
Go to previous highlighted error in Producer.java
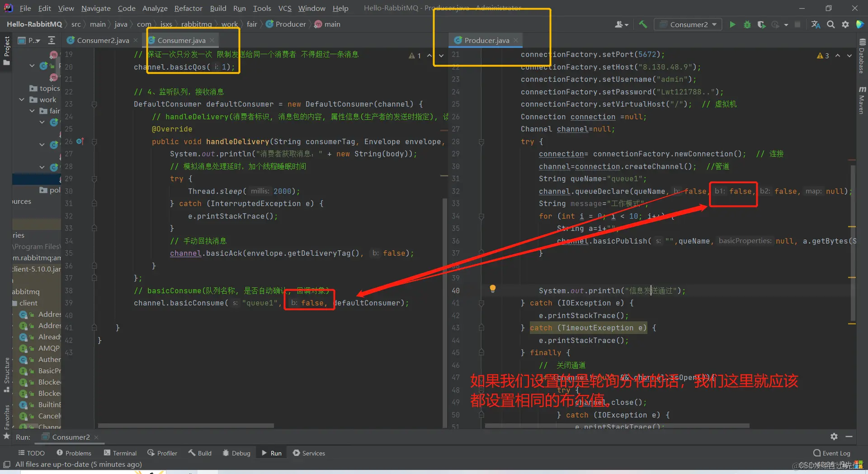[838, 56]
